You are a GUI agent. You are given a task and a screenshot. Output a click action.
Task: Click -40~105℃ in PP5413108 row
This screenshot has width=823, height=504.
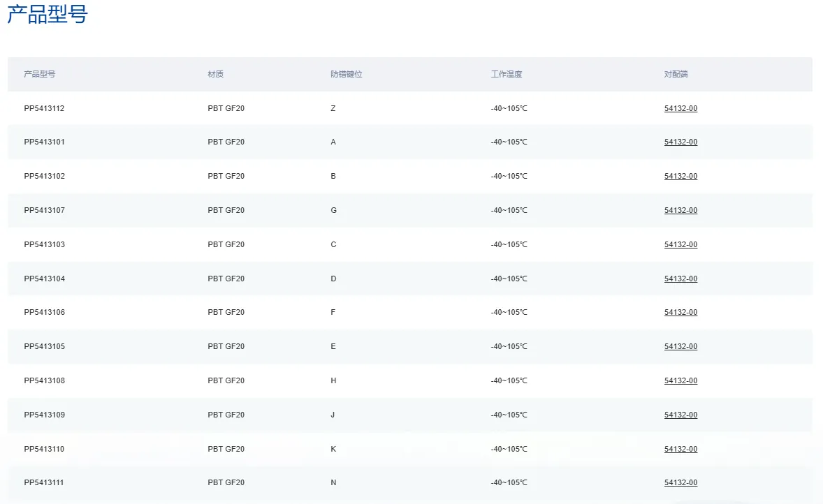(509, 380)
